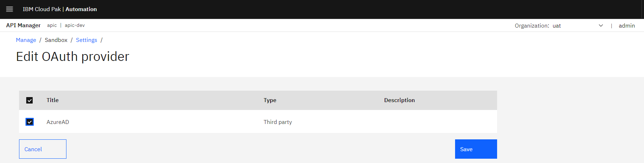The image size is (644, 163).
Task: Select the apic breadcrumb in header
Action: [52, 25]
